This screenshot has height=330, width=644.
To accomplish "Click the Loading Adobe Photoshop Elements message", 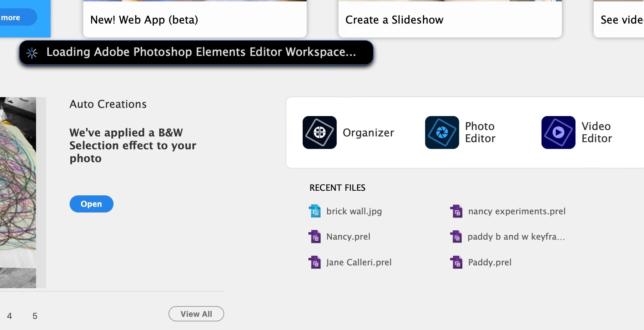I will pos(201,52).
